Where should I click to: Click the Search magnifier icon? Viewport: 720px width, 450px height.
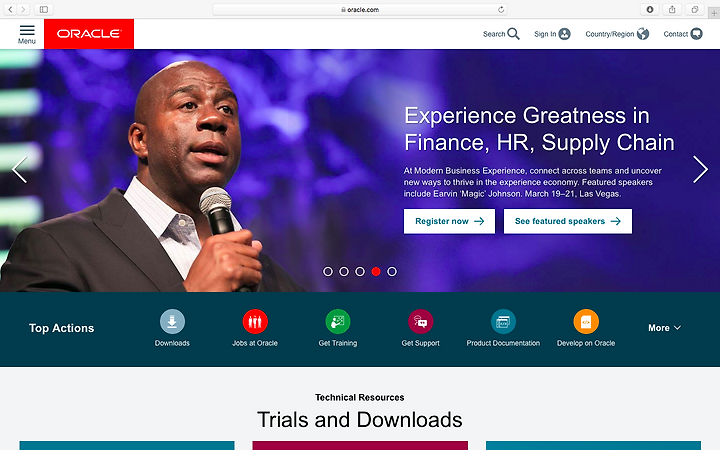pos(513,34)
